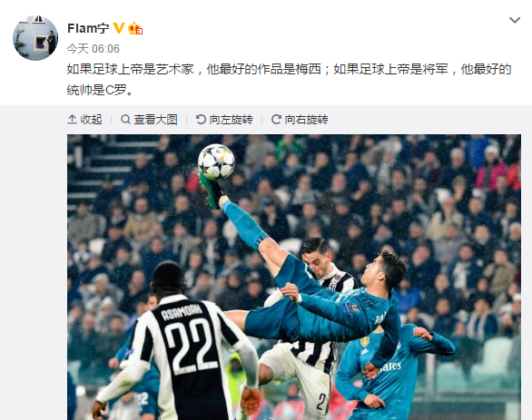This screenshot has width=532, height=420.
Task: Click the magnifier icon for 查看大图
Action: tap(125, 120)
